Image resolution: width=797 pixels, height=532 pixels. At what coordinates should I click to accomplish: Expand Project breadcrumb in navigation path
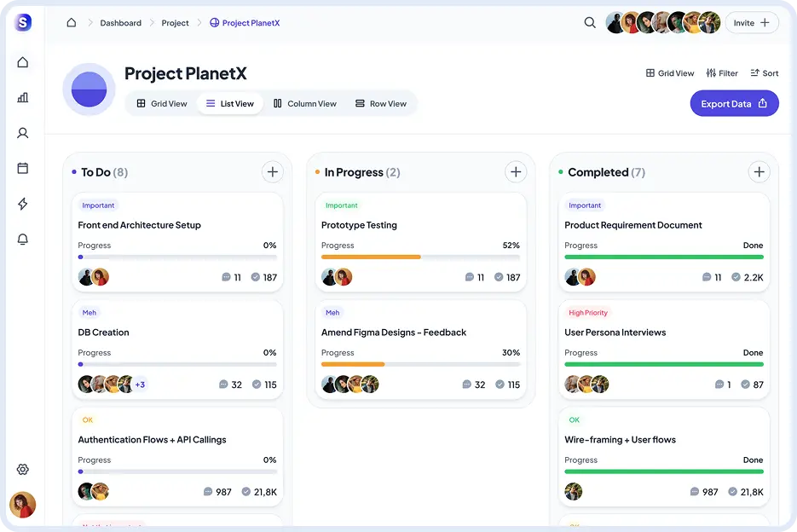click(x=175, y=22)
